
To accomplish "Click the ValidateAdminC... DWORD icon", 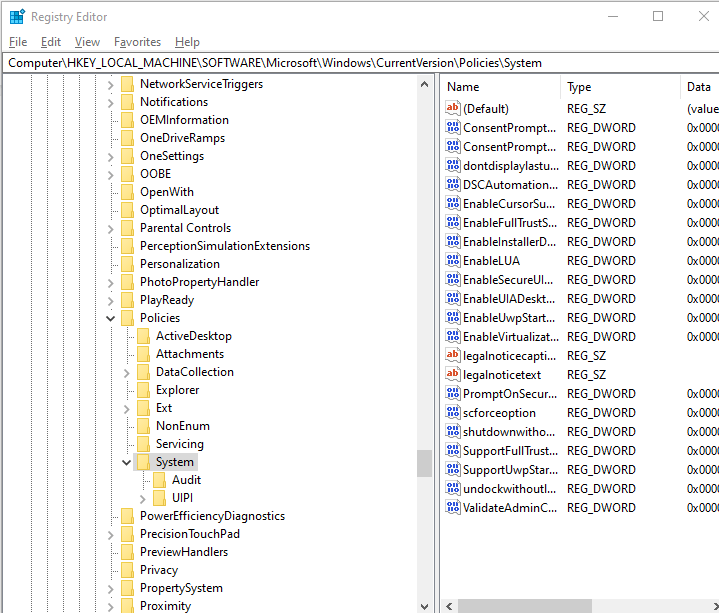I will pos(453,507).
